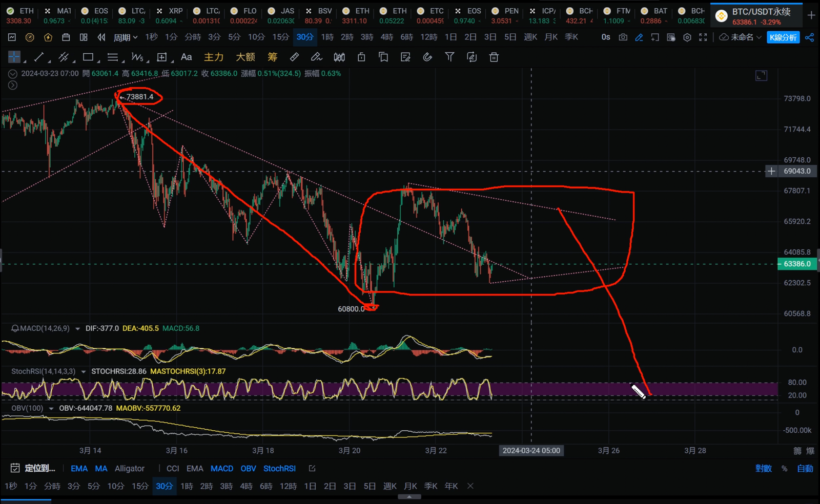
Task: Open the XRP ticker tab
Action: pyautogui.click(x=170, y=15)
